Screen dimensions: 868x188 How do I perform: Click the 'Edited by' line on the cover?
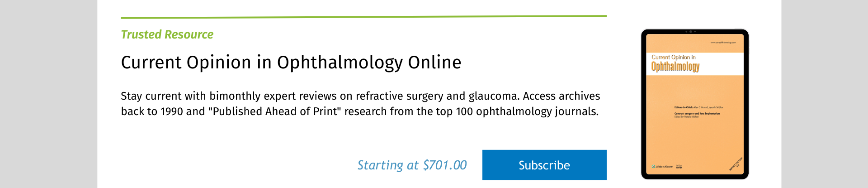click(687, 117)
